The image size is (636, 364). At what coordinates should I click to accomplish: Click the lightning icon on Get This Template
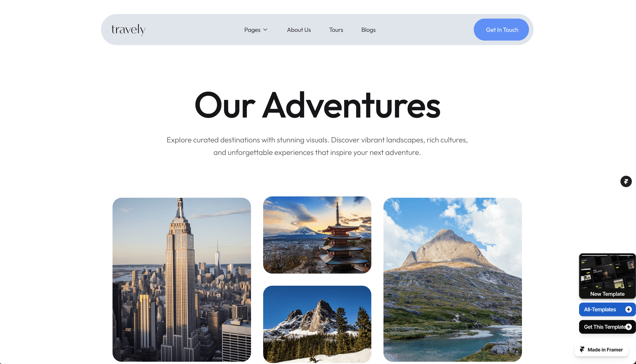click(x=628, y=327)
